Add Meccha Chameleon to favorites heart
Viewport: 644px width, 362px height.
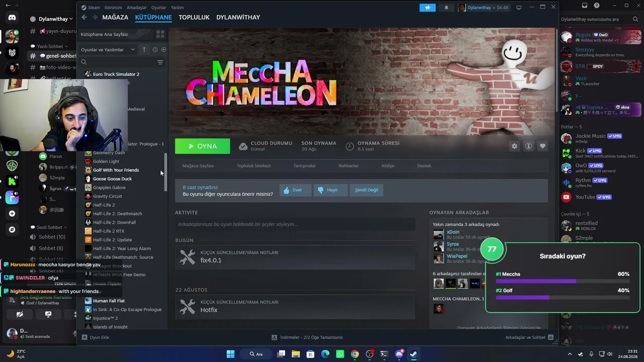[542, 146]
